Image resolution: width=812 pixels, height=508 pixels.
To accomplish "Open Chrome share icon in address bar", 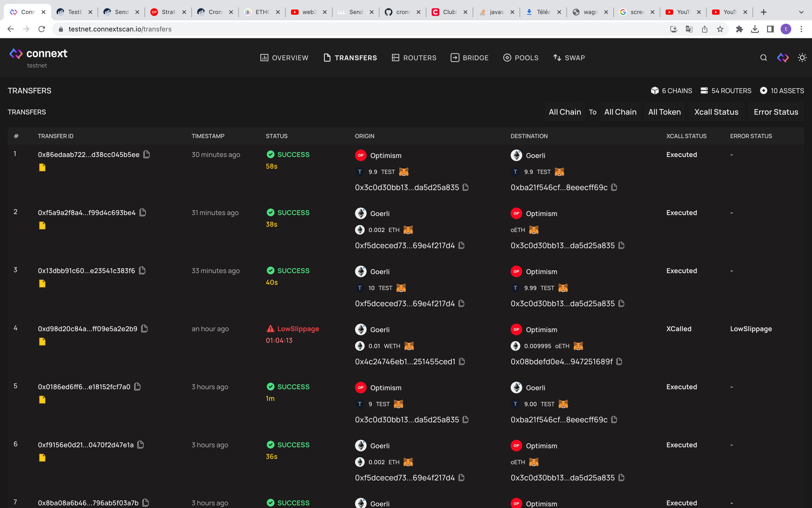I will click(705, 29).
